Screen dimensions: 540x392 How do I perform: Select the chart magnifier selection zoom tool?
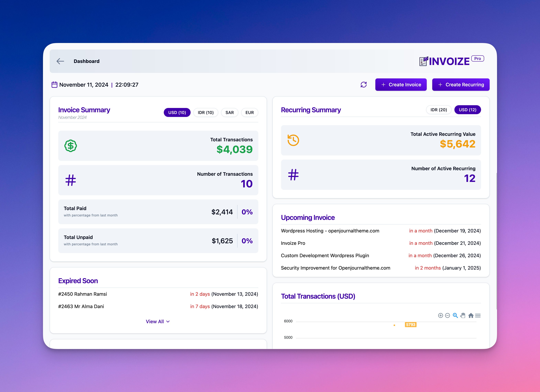[455, 315]
